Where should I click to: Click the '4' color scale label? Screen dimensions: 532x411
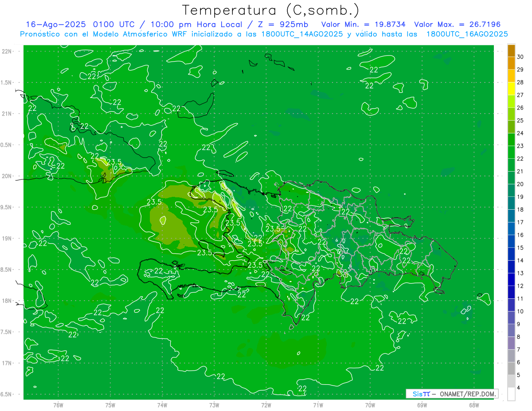click(x=519, y=388)
